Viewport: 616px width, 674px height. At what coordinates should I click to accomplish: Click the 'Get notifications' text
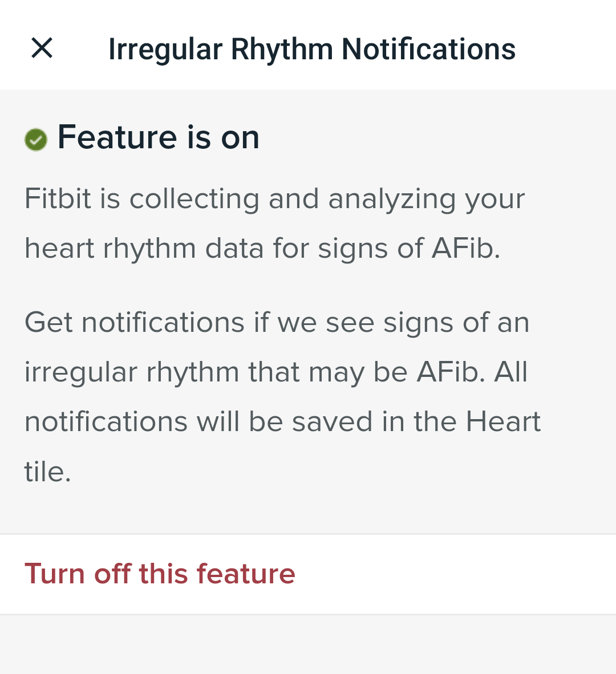(x=135, y=322)
